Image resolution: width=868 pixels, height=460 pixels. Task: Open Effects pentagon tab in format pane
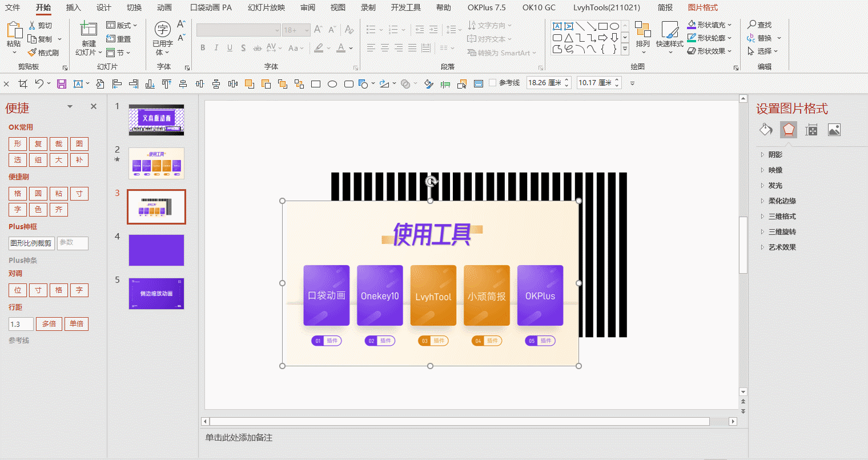tap(789, 130)
